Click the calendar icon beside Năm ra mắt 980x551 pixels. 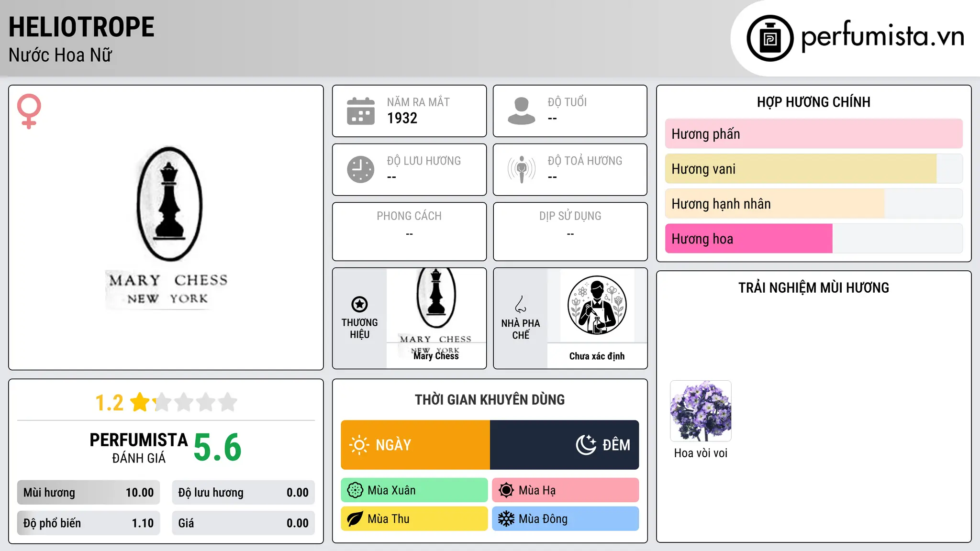361,111
